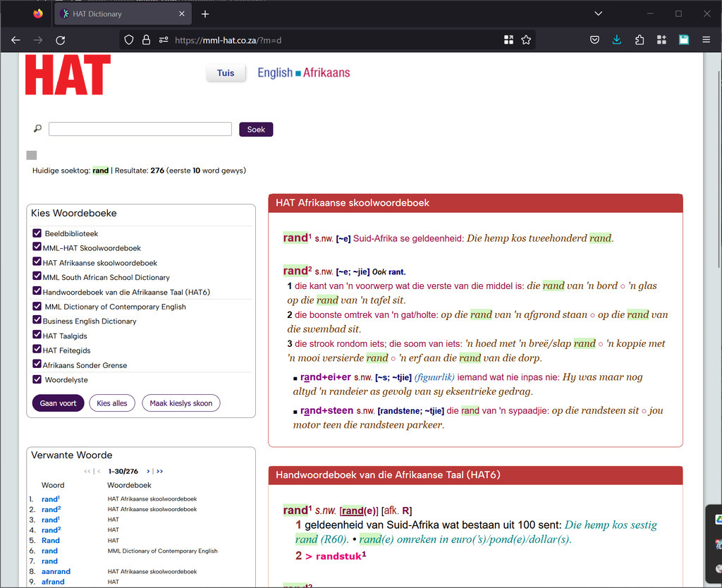Click the search magnifier icon
The width and height of the screenshot is (722, 588).
tap(37, 128)
